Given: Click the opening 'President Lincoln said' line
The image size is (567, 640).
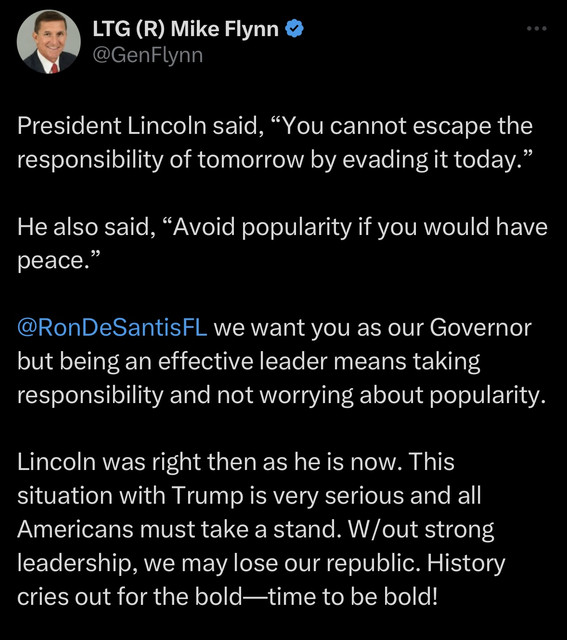Looking at the screenshot, I should (275, 126).
